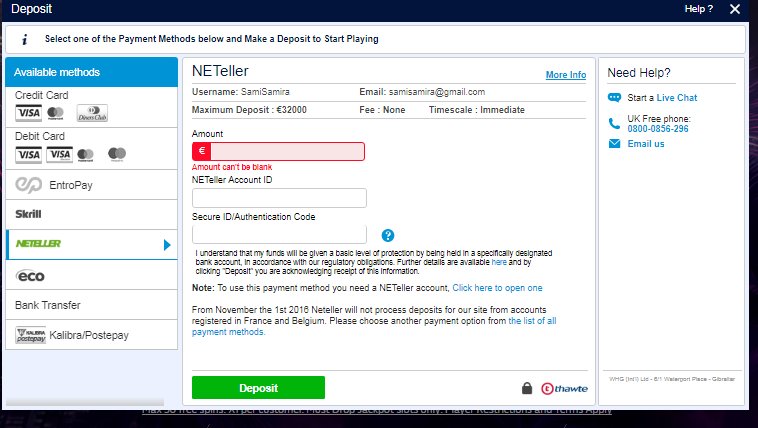Open the More Info link

tap(566, 74)
